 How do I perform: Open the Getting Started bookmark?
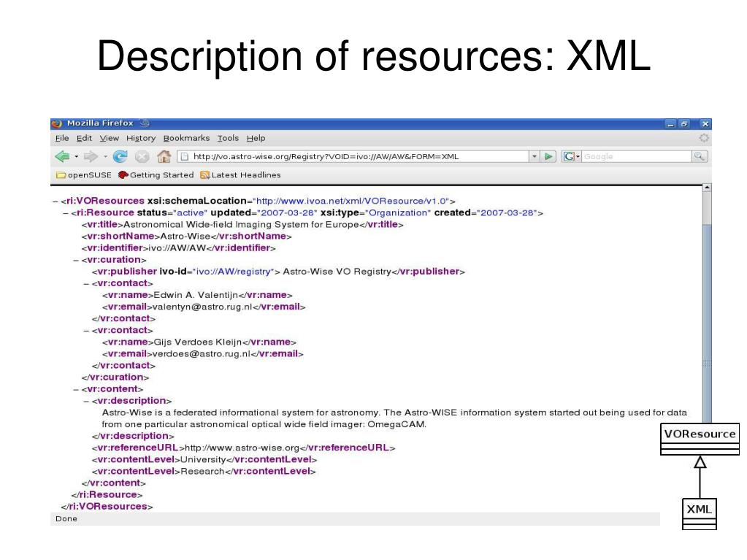(x=156, y=174)
